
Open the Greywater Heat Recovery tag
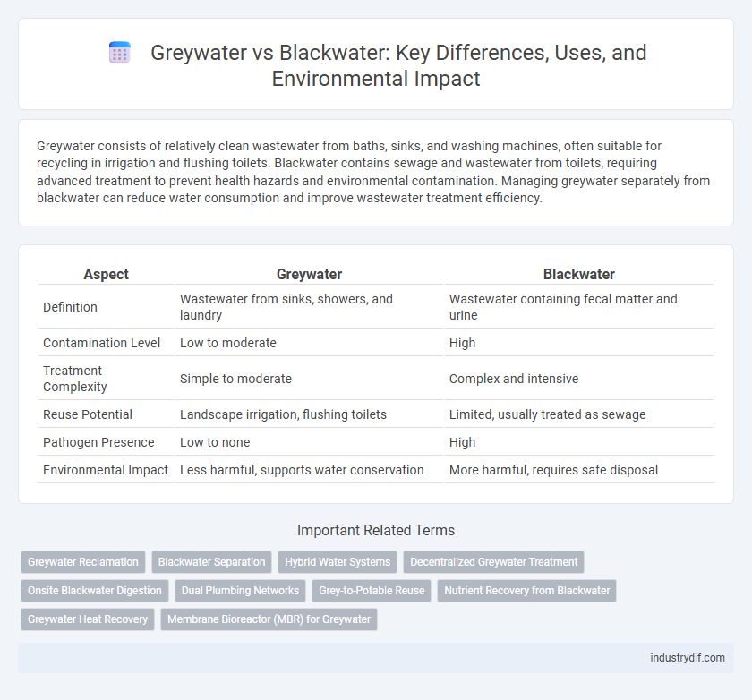(88, 619)
